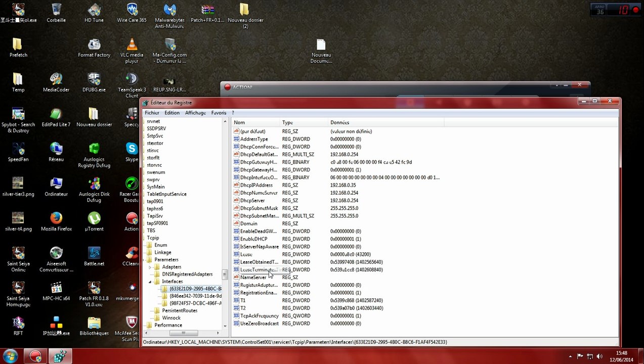Screen dimensions: 644x364
Task: Show hidden system tray icons
Action: point(570,356)
